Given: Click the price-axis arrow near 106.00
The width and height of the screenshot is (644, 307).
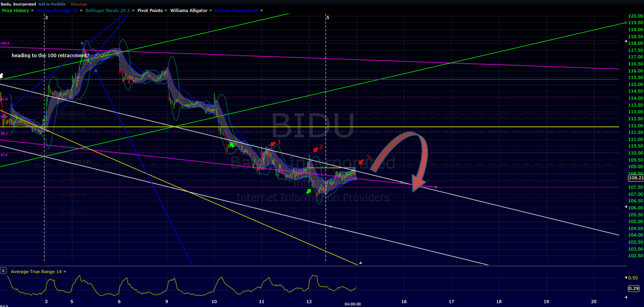Looking at the screenshot, I should (x=625, y=207).
